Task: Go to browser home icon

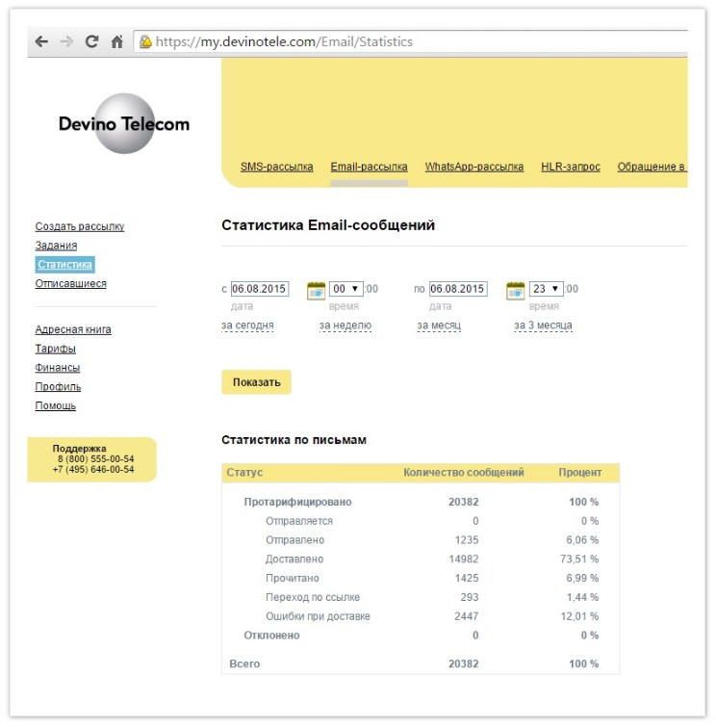Action: click(117, 41)
